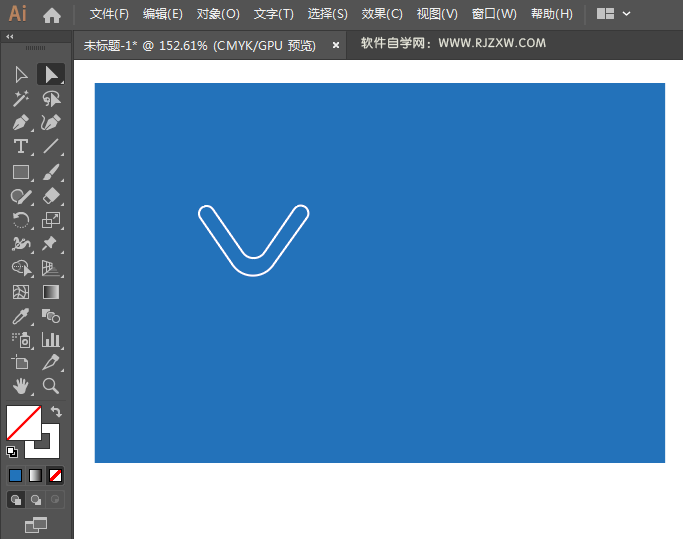
Task: Select the Mesh tool
Action: pos(21,292)
